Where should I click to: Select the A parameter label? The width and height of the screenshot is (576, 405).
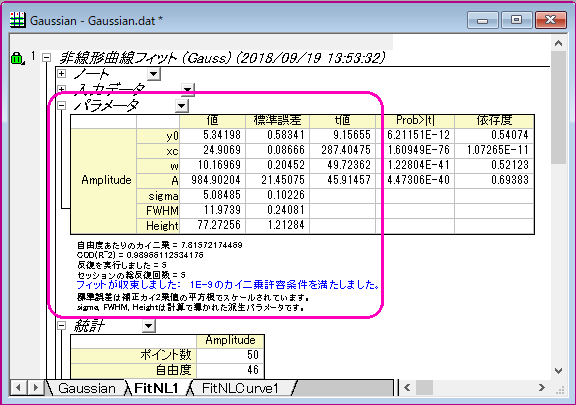pos(158,180)
